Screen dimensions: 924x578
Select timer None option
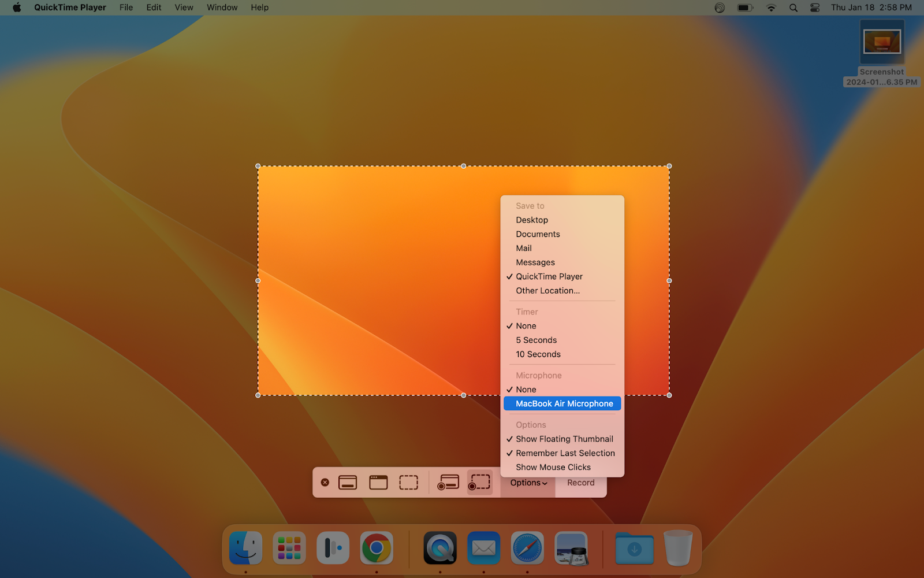[x=562, y=326]
